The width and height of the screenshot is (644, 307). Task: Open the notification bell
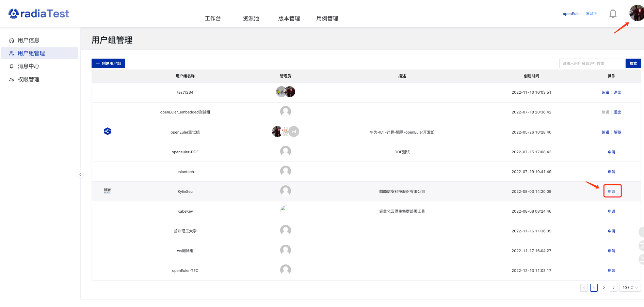[613, 14]
